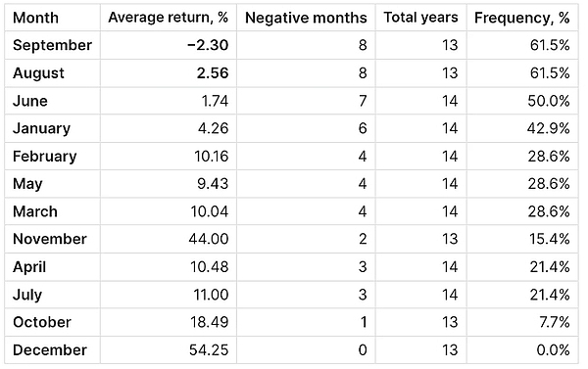Select February's frequency cell 28.6%
The height and width of the screenshot is (369, 588).
pos(549,157)
